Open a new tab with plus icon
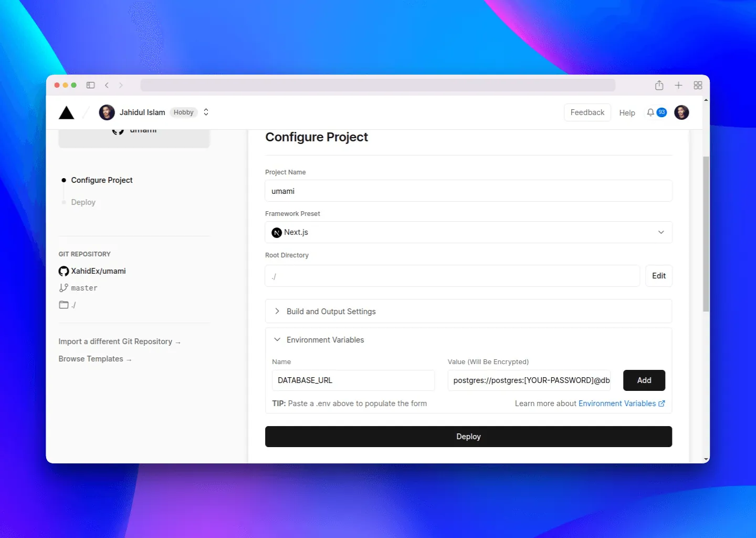Image resolution: width=756 pixels, height=538 pixels. pyautogui.click(x=678, y=85)
